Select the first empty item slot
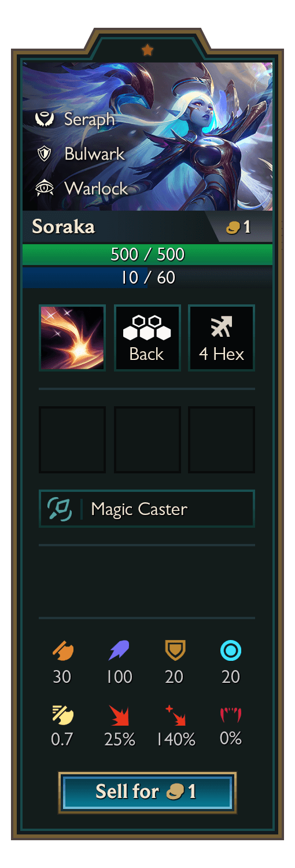This screenshot has height=868, width=295. coord(72,440)
